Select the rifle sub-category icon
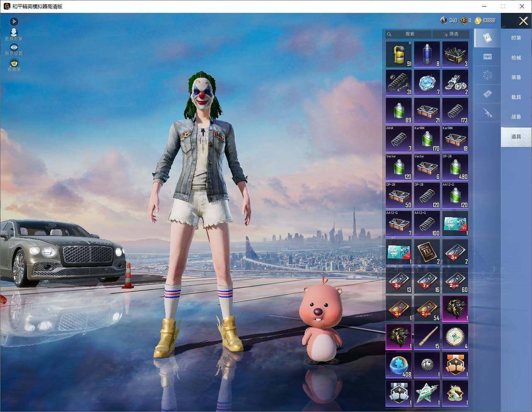532x412 pixels. tap(488, 113)
